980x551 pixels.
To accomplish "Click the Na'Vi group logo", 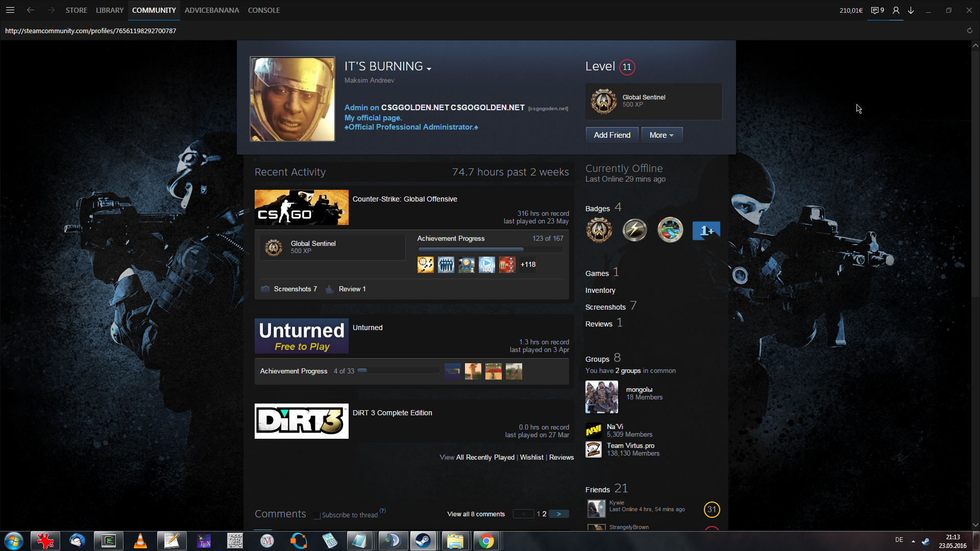I will pos(593,431).
